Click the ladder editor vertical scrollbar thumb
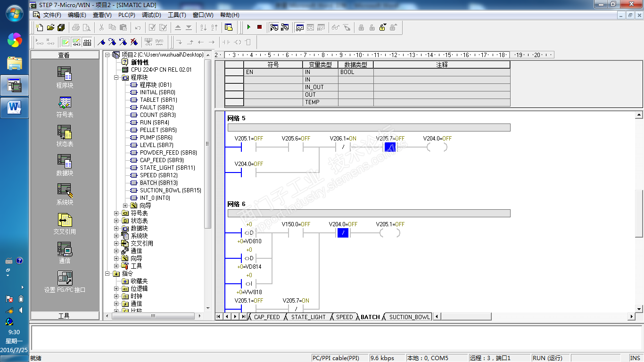The height and width of the screenshot is (362, 644). coord(639,213)
